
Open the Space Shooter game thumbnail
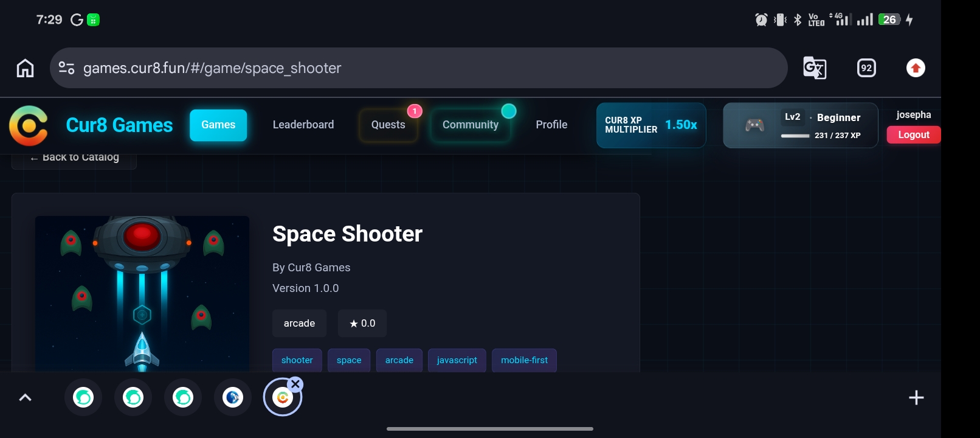point(142,294)
